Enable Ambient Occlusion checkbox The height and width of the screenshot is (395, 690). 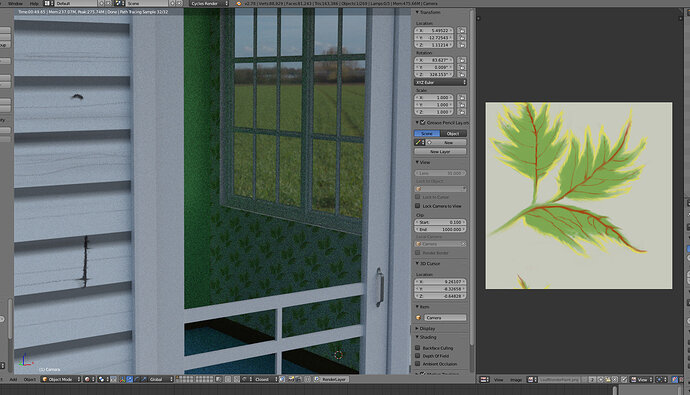(418, 363)
